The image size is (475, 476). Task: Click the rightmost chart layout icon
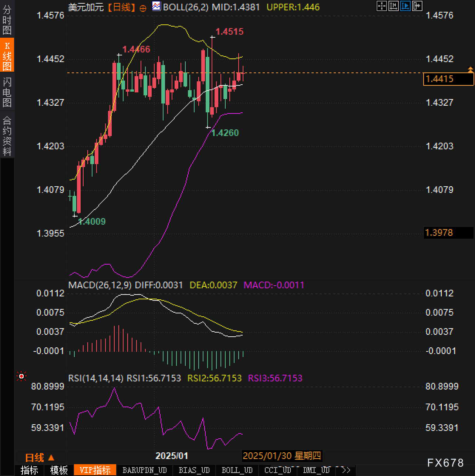(x=417, y=7)
